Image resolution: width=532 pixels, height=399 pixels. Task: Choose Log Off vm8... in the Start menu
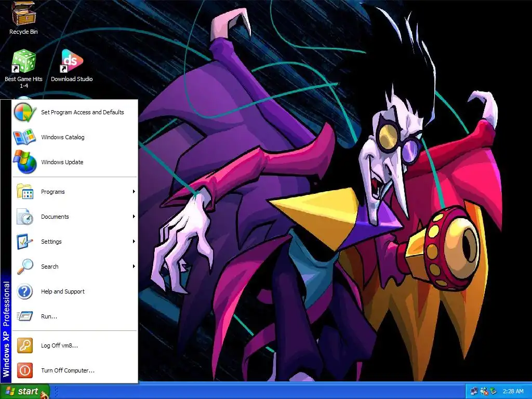click(75, 345)
